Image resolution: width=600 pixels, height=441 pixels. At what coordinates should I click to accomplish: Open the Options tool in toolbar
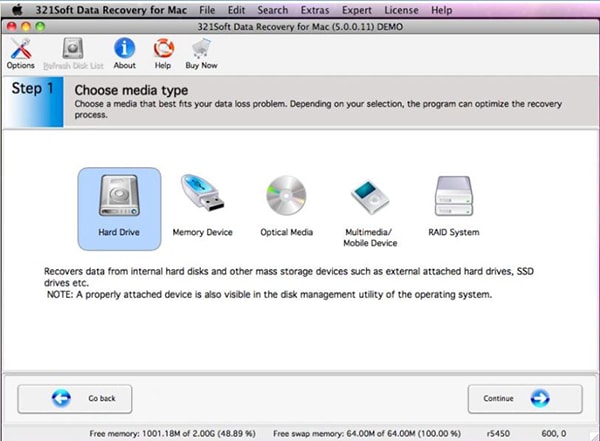pyautogui.click(x=20, y=54)
